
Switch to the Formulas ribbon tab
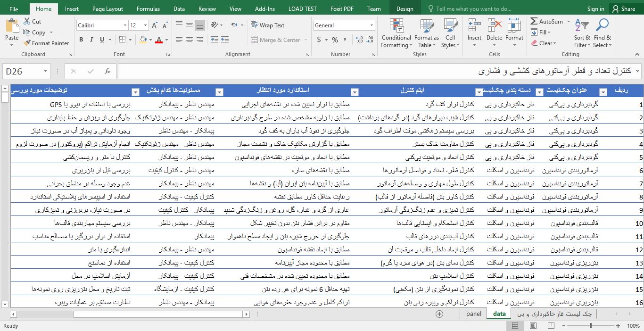pyautogui.click(x=148, y=9)
